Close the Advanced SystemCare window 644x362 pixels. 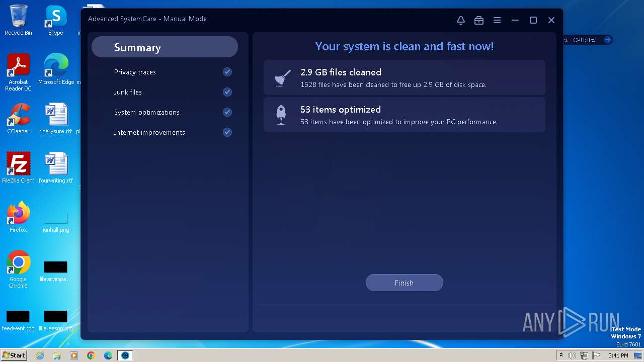(551, 20)
